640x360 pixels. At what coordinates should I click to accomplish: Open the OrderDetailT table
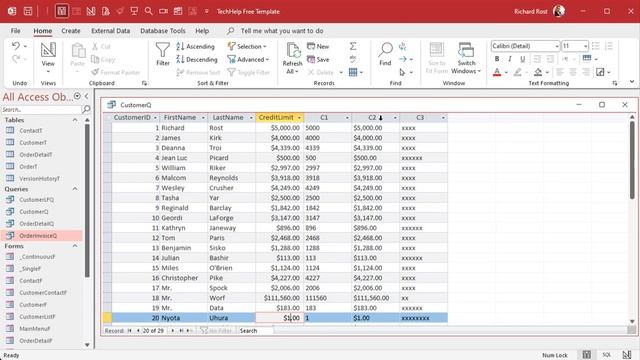(x=36, y=155)
